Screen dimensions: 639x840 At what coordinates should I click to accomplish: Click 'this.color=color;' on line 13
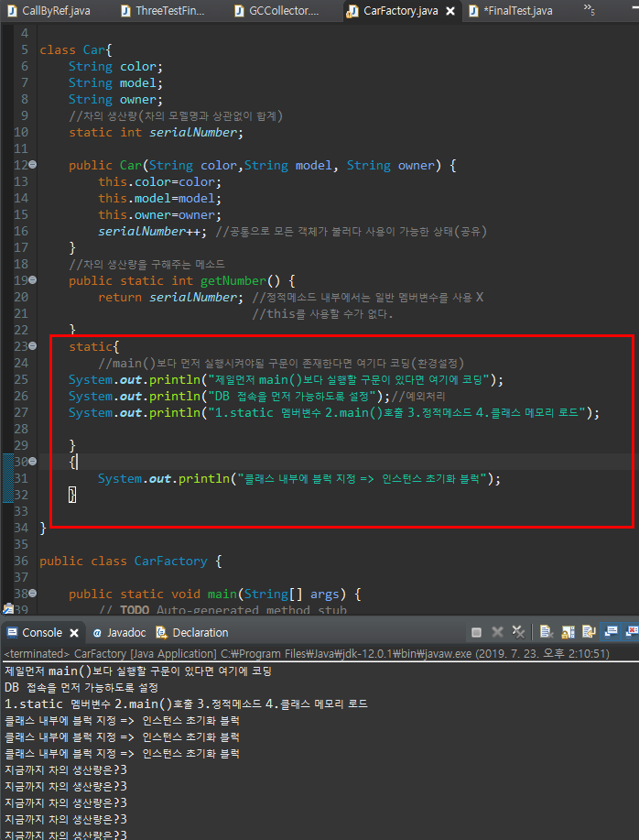point(159,181)
